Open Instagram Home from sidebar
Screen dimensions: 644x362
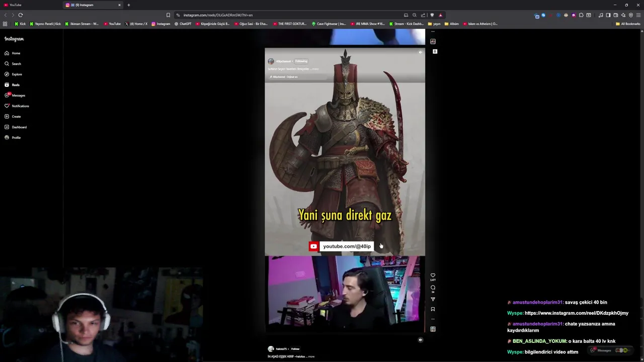pos(13,53)
